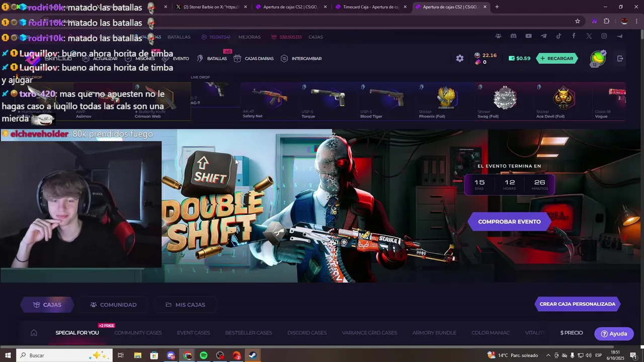
Task: Open the Swag (Foil) sticker drop
Action: click(505, 102)
